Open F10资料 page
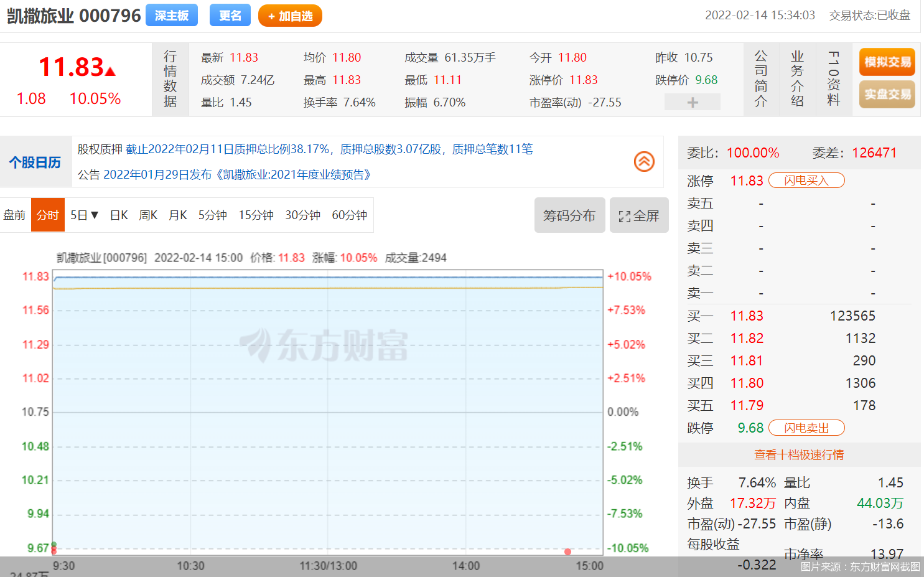The image size is (924, 577). (x=834, y=79)
